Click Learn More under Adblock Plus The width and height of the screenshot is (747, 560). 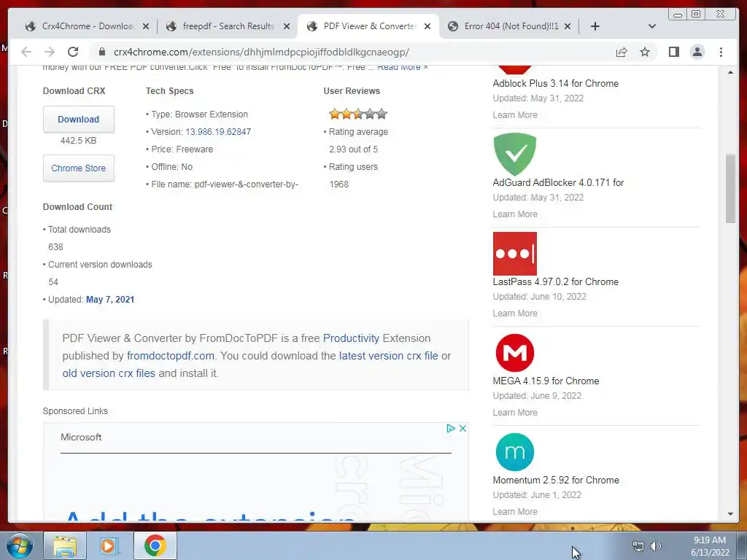pos(515,114)
